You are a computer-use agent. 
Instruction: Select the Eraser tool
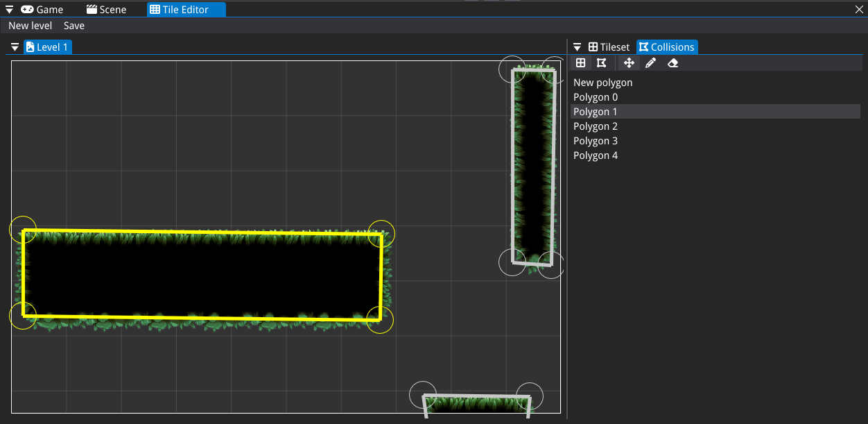coord(672,63)
